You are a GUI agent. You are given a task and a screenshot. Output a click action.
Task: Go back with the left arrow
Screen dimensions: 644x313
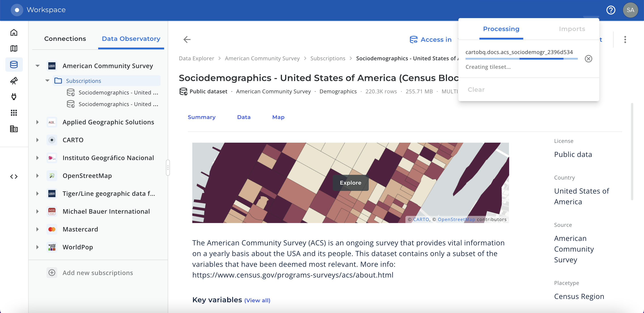pos(187,40)
